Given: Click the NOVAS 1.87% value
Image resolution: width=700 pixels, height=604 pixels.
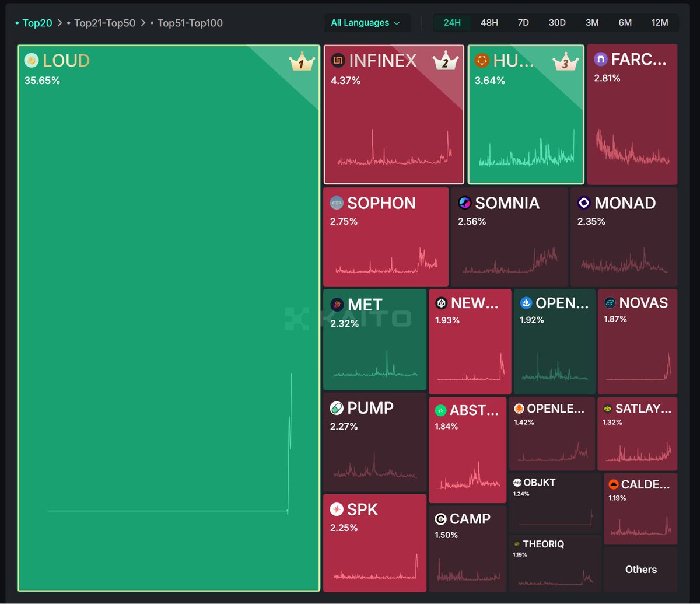Looking at the screenshot, I should pyautogui.click(x=616, y=319).
